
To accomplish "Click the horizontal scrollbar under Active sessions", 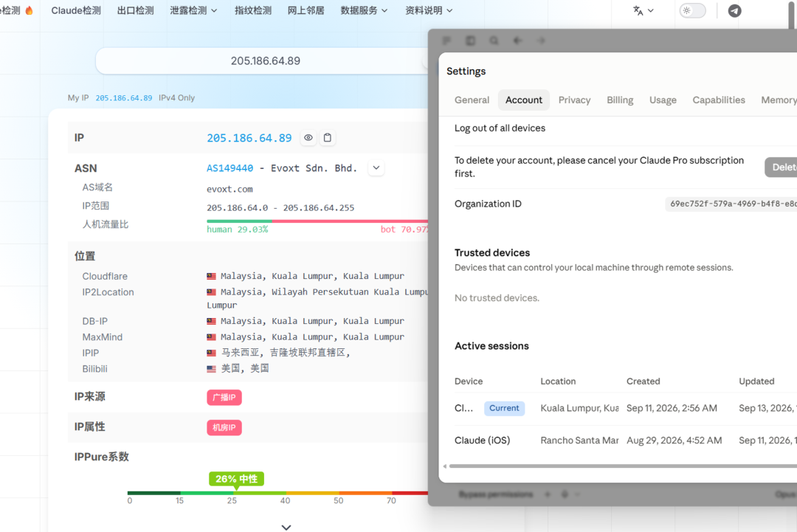I will (623, 466).
